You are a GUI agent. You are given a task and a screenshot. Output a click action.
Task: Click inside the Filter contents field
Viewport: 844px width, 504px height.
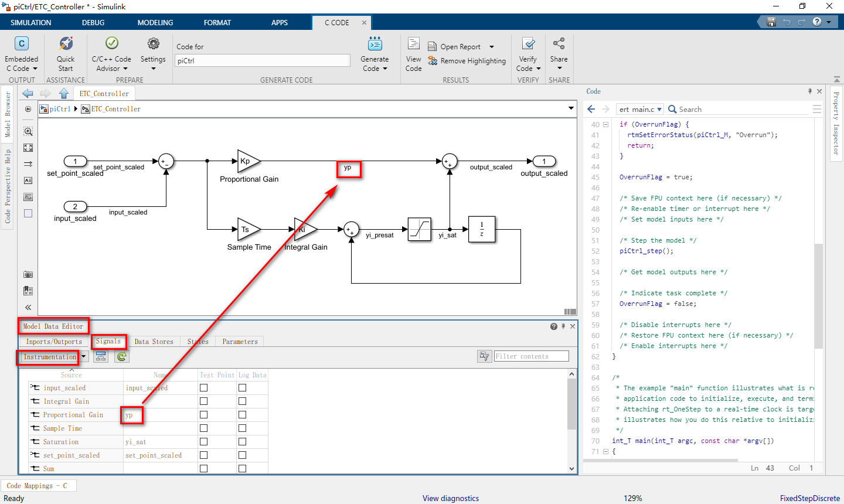point(531,356)
